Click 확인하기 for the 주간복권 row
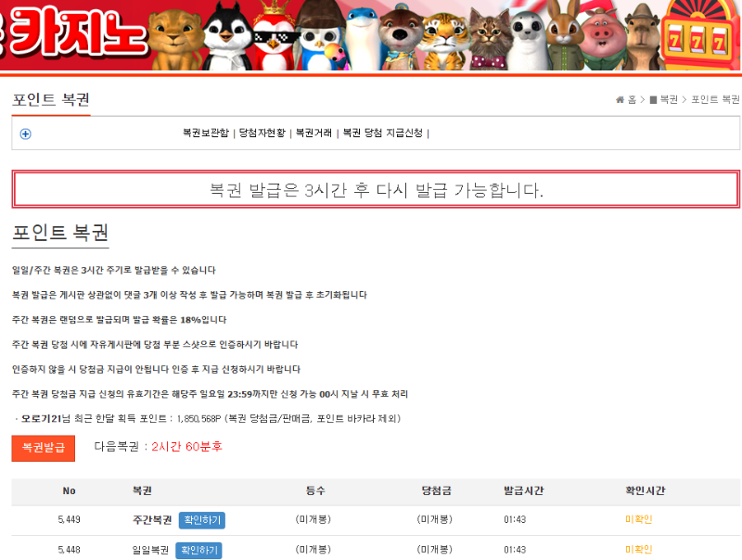Screen dimensions: 742x560 click(x=201, y=520)
